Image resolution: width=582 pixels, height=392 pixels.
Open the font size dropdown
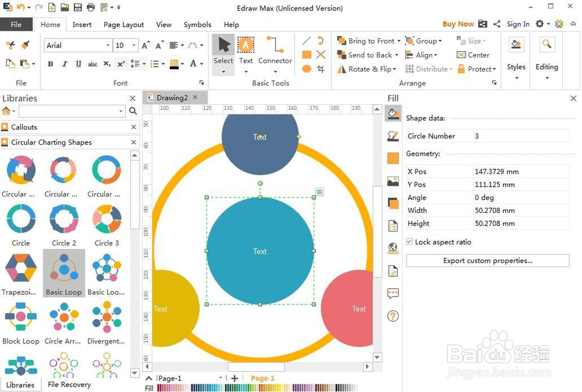click(134, 45)
